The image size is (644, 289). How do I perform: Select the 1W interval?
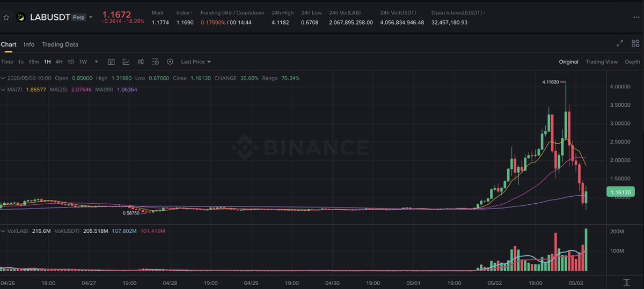83,62
